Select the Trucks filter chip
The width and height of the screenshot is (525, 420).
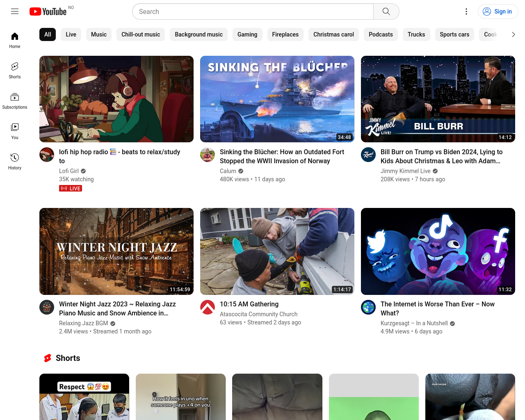(x=416, y=34)
